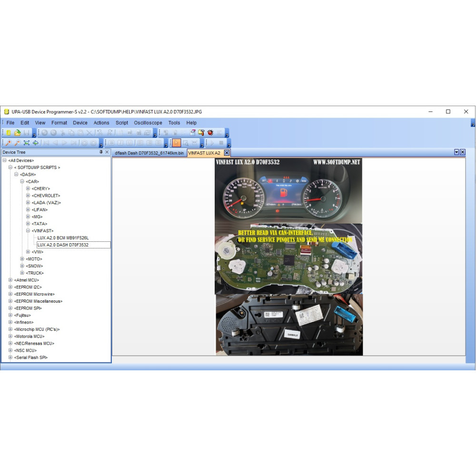Zoom in with the magnifier plus icon

click(x=9, y=143)
